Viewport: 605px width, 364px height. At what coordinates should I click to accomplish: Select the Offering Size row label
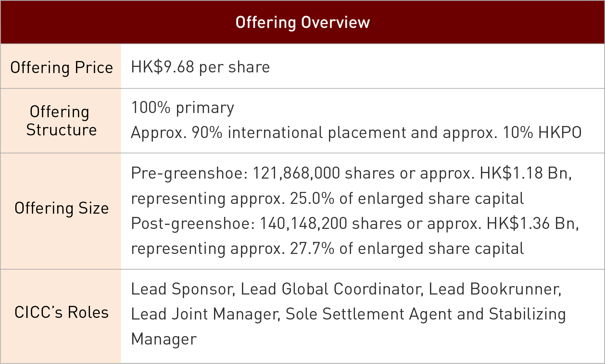(61, 208)
